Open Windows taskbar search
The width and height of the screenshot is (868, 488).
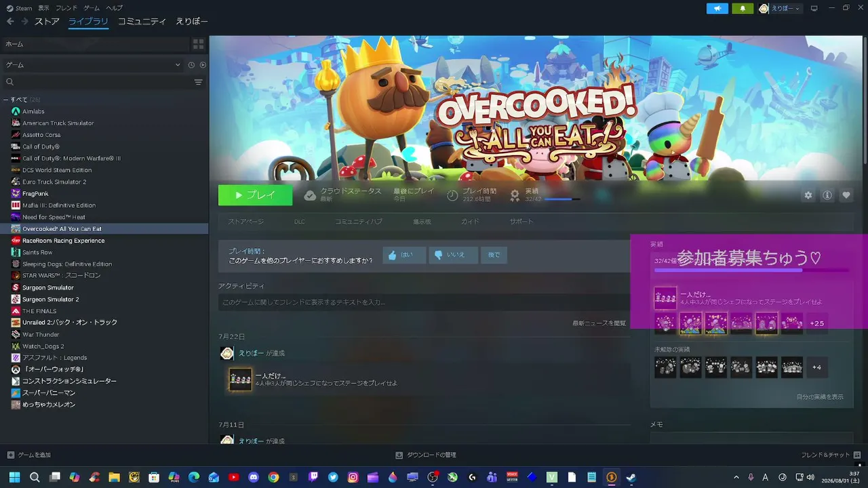35,477
